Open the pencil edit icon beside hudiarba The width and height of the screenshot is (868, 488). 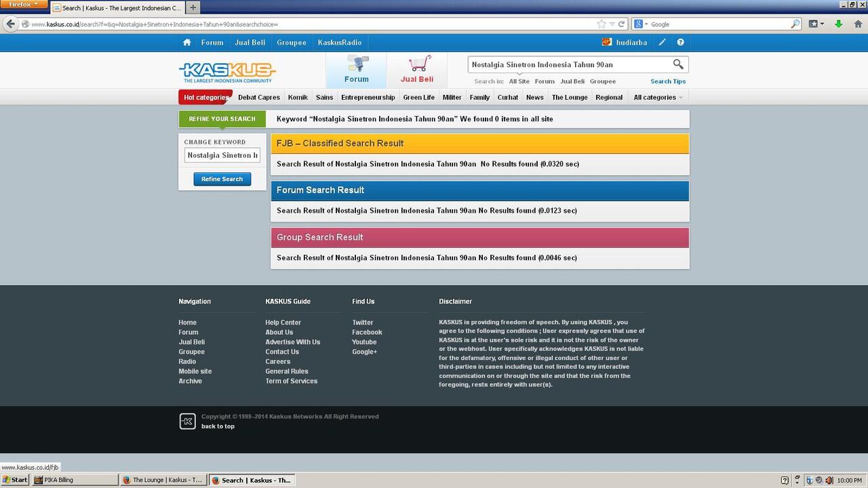point(662,42)
